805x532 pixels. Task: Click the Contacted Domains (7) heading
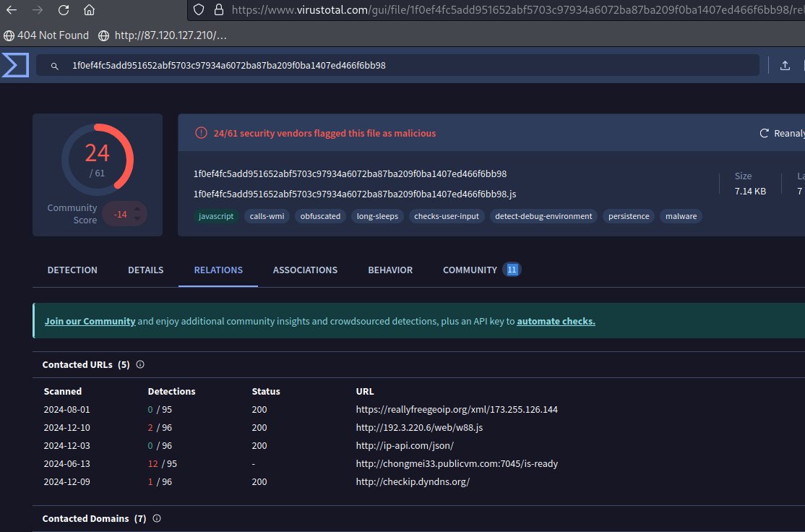[x=94, y=519]
